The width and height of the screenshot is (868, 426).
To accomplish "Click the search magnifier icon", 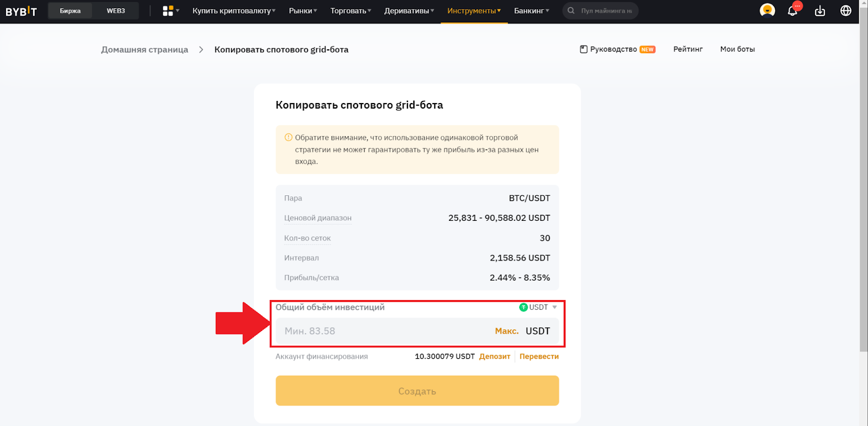I will tap(571, 11).
